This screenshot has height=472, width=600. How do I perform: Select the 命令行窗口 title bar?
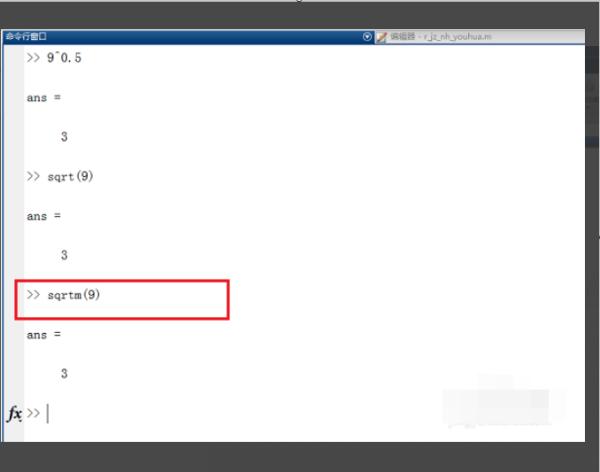tap(183, 37)
